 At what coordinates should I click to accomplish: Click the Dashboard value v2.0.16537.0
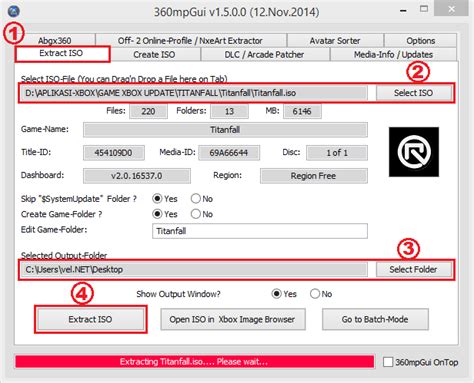click(x=137, y=176)
